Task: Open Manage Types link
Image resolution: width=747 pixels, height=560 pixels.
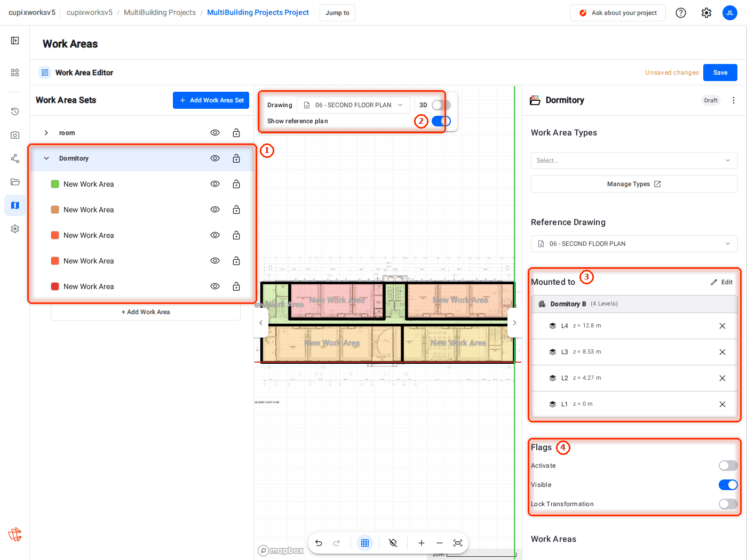Action: [x=634, y=184]
